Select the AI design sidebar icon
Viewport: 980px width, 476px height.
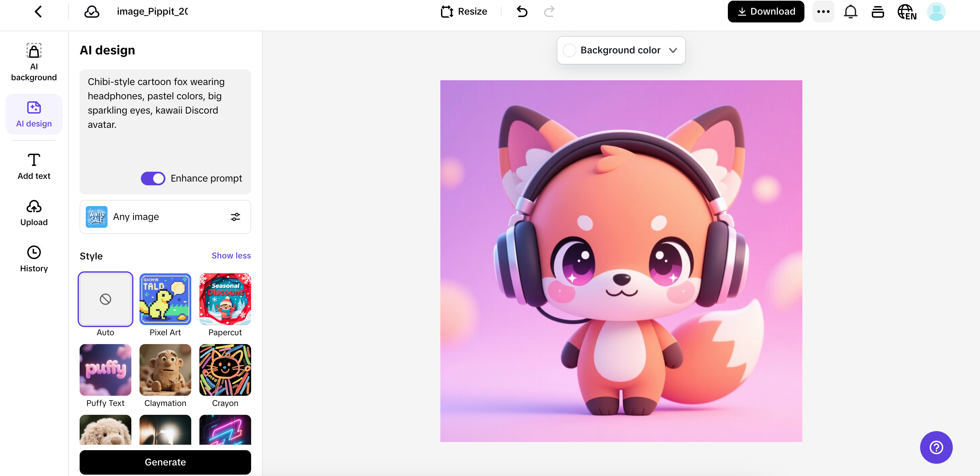pos(33,114)
